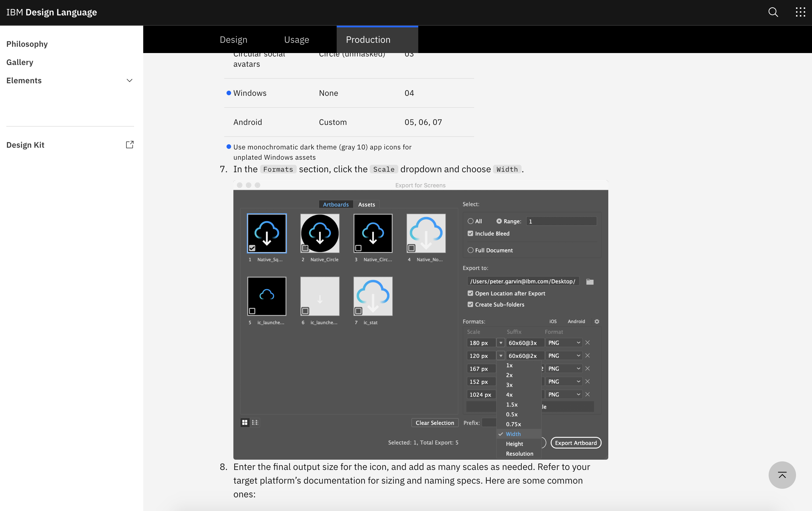The image size is (812, 511).
Task: Click the Export Artboard button
Action: 576,443
